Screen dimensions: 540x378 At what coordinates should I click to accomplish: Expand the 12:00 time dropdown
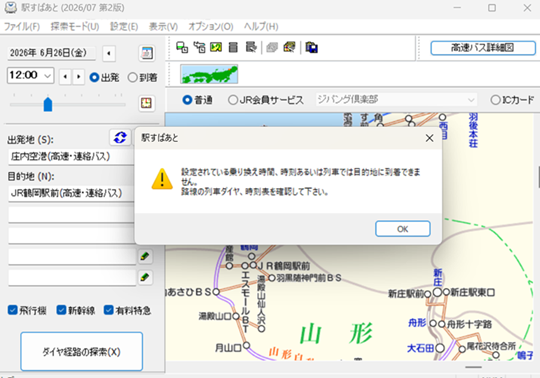click(x=48, y=75)
